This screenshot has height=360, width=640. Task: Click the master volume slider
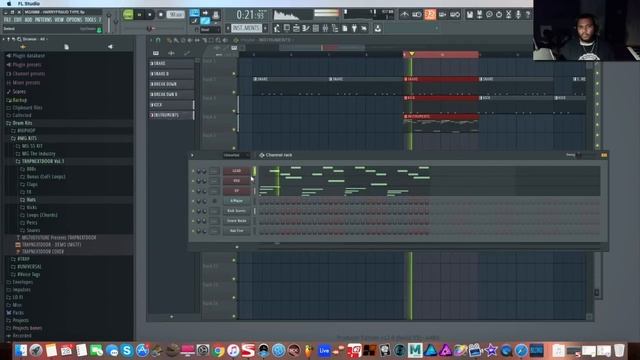point(109,21)
